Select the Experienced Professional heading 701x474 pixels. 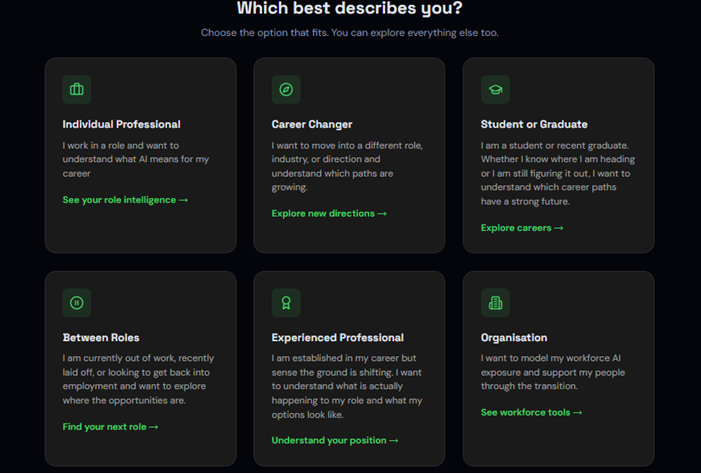click(338, 338)
